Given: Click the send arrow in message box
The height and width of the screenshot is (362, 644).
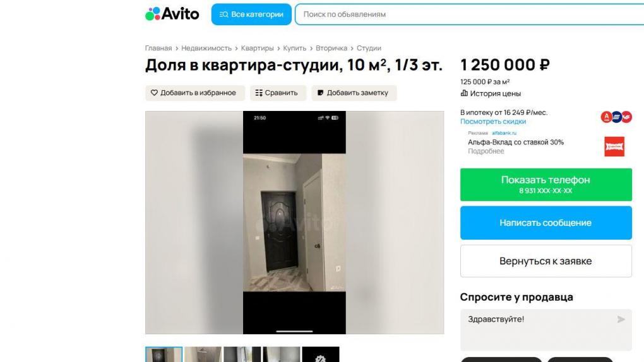Looking at the screenshot, I should [x=621, y=319].
